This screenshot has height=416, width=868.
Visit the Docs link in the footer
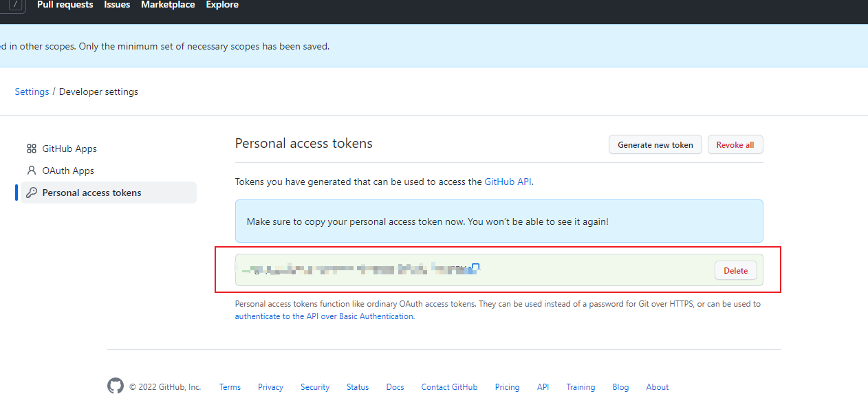(395, 387)
